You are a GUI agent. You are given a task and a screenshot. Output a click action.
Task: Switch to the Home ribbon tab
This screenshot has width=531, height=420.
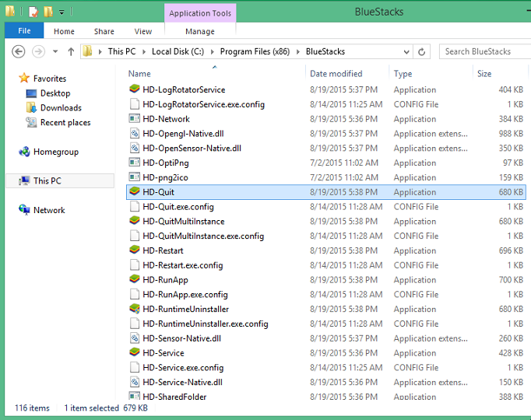pyautogui.click(x=64, y=31)
